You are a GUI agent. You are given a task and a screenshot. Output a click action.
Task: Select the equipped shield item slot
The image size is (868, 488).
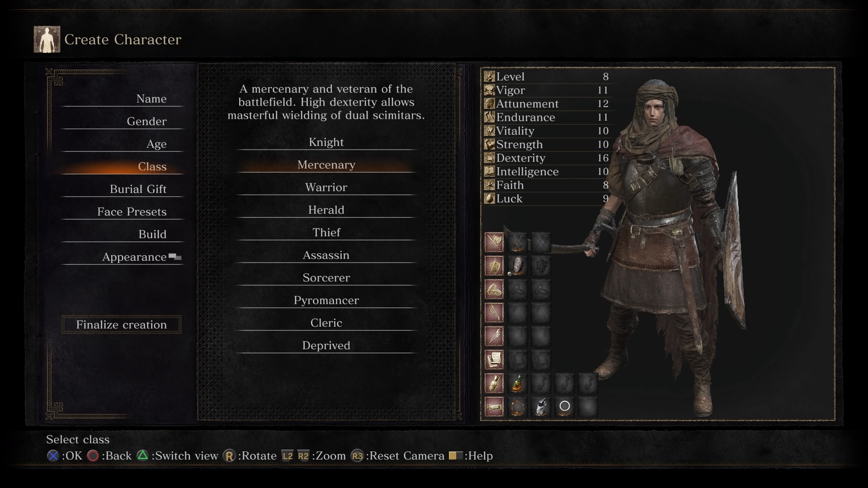[518, 266]
